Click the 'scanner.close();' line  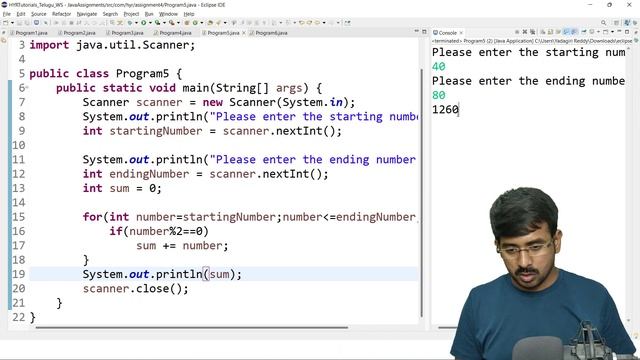[x=136, y=289]
